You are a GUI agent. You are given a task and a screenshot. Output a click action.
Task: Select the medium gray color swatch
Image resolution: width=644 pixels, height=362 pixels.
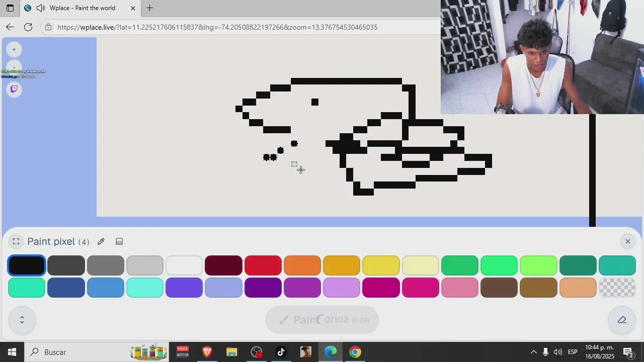pyautogui.click(x=106, y=265)
